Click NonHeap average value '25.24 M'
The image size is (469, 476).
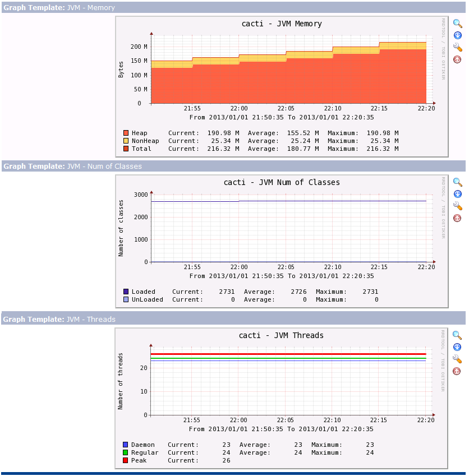coord(305,141)
